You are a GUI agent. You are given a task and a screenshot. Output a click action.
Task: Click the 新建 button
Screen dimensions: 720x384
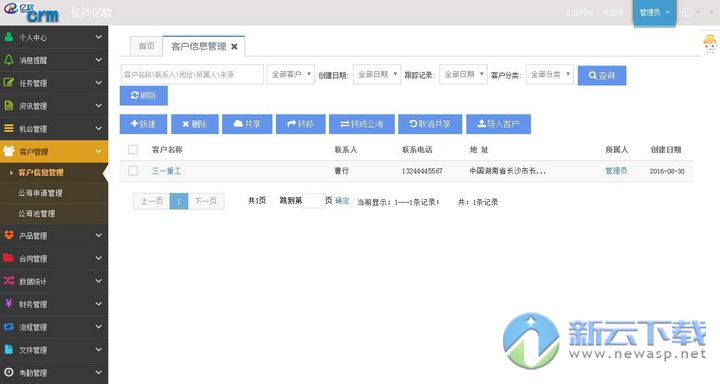click(143, 124)
